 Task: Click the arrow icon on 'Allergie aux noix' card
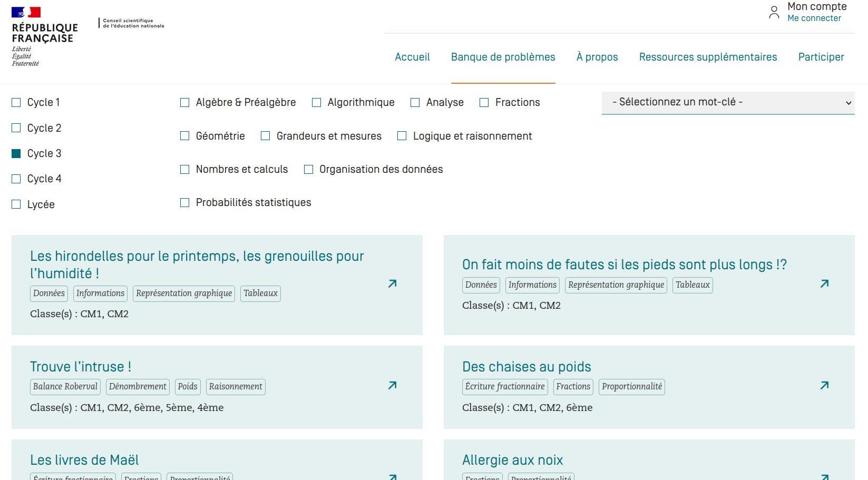pos(824,476)
